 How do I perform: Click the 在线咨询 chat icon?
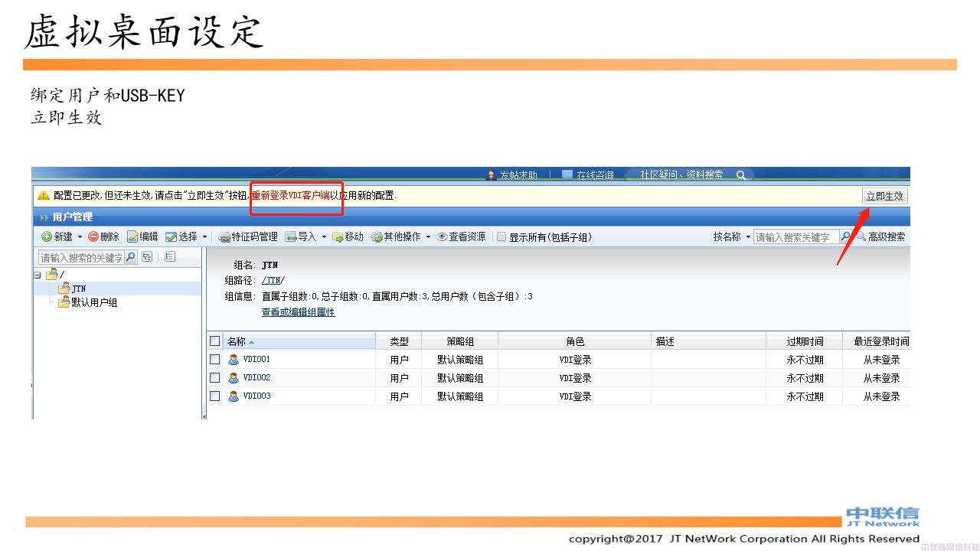(x=567, y=175)
